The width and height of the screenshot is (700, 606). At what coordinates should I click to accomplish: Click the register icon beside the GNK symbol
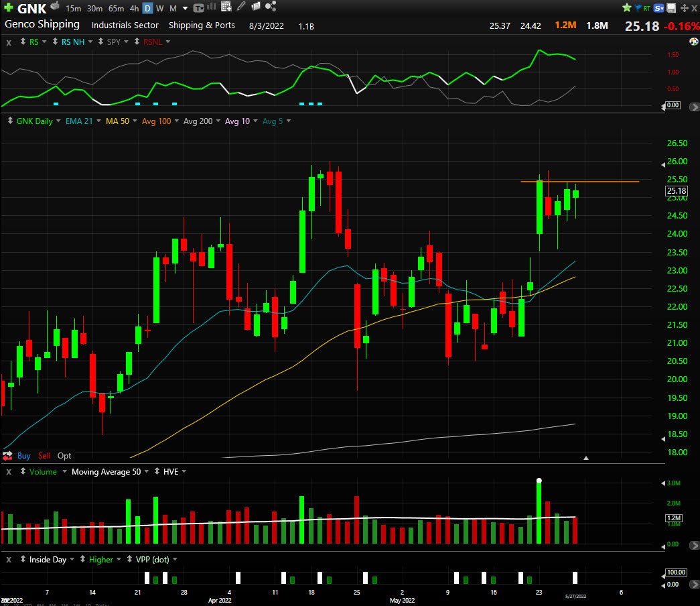pyautogui.click(x=54, y=6)
